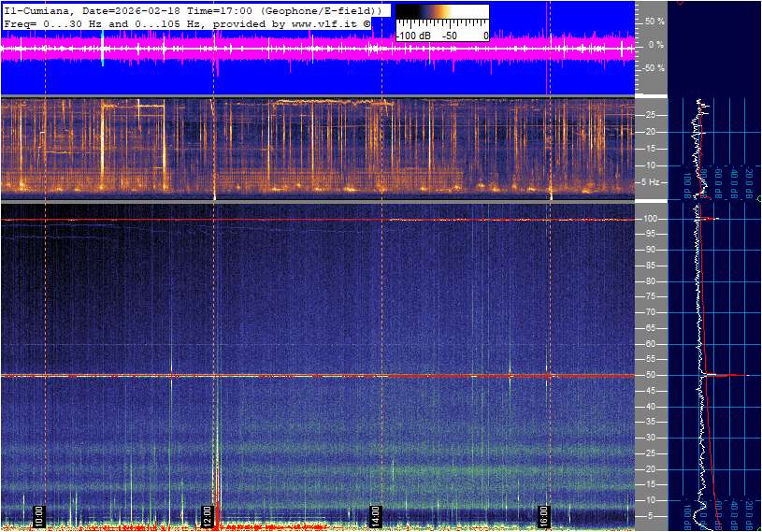Click the I1-Cumiana date and time title text
The width and height of the screenshot is (762, 532).
tap(192, 9)
